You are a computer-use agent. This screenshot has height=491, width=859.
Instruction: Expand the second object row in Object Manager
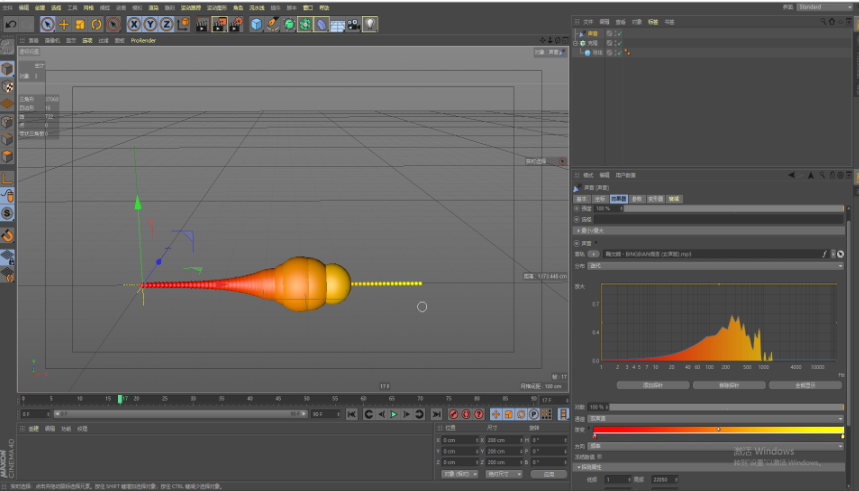pos(576,43)
